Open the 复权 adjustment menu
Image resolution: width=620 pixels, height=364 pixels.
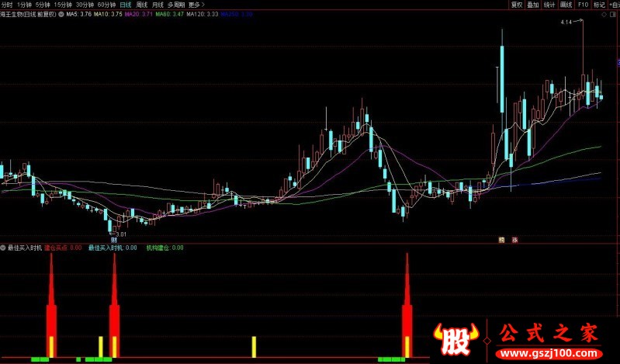[x=516, y=5]
